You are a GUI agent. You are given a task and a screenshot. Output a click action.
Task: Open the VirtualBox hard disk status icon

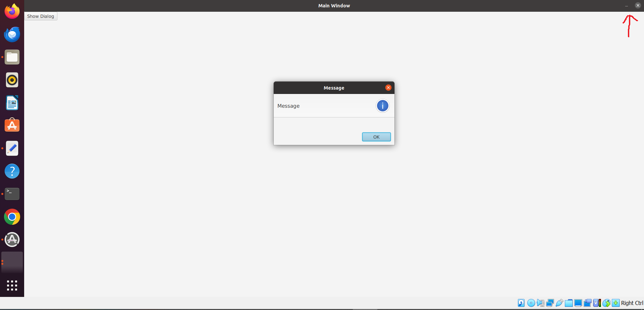pos(521,303)
